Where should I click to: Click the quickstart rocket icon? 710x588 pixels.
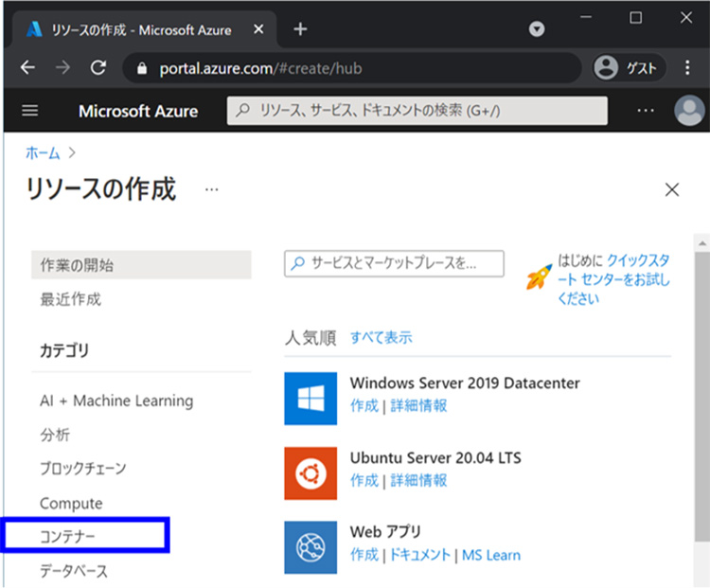[539, 276]
